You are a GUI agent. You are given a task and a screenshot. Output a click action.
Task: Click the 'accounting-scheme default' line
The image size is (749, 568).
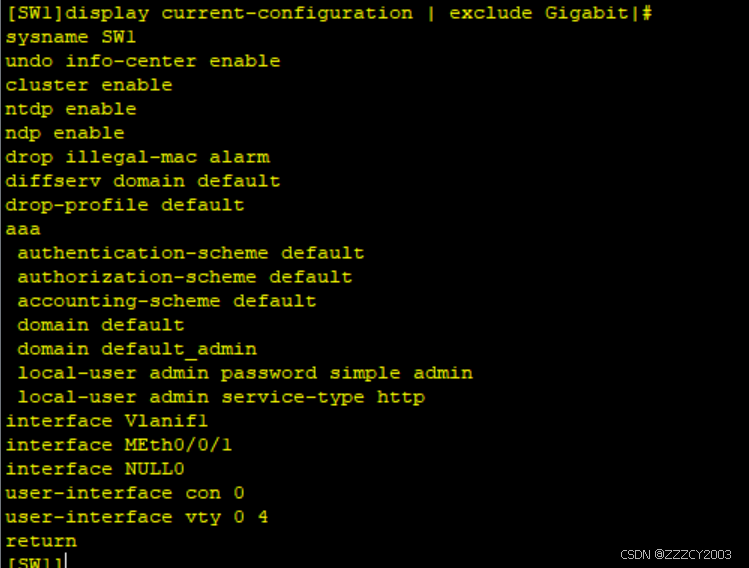166,301
